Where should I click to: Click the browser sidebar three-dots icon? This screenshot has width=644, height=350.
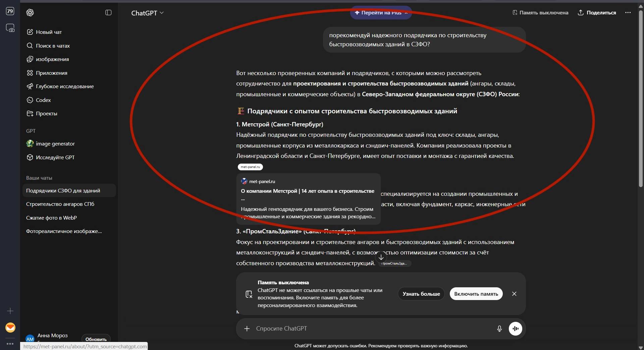click(x=10, y=344)
